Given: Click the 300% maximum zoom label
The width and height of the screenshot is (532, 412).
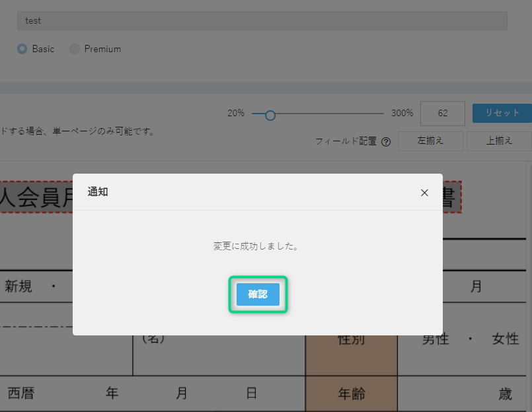Looking at the screenshot, I should pos(402,113).
